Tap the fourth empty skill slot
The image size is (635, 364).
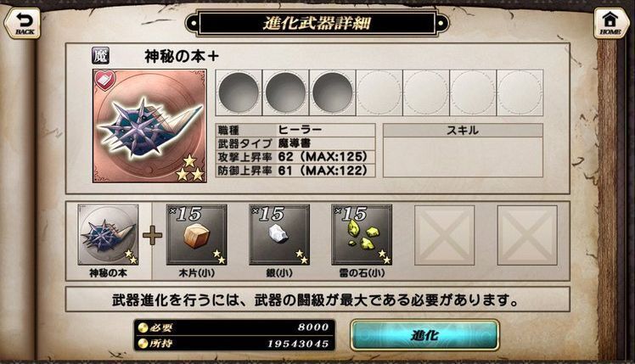(x=379, y=92)
